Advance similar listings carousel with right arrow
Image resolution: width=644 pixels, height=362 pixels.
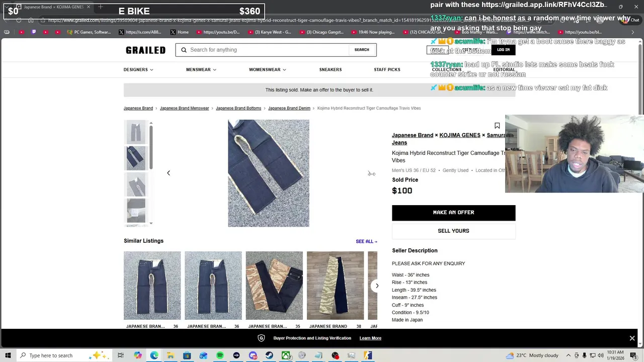pyautogui.click(x=377, y=286)
